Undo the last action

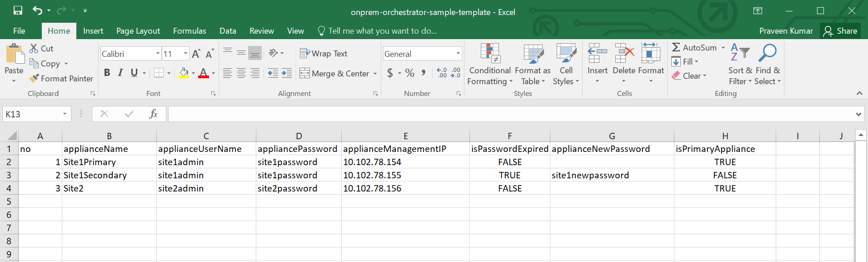tap(37, 10)
